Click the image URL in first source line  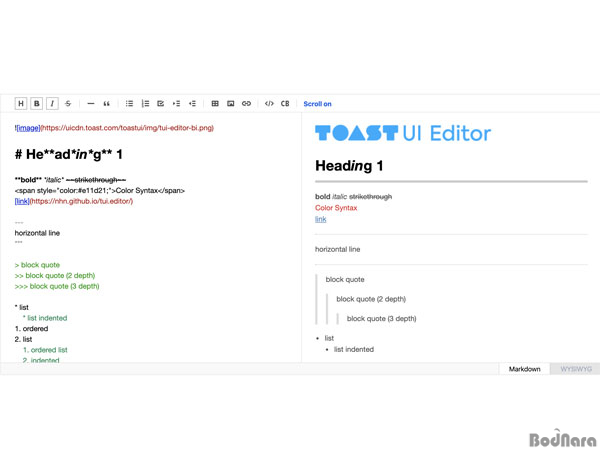(x=127, y=128)
